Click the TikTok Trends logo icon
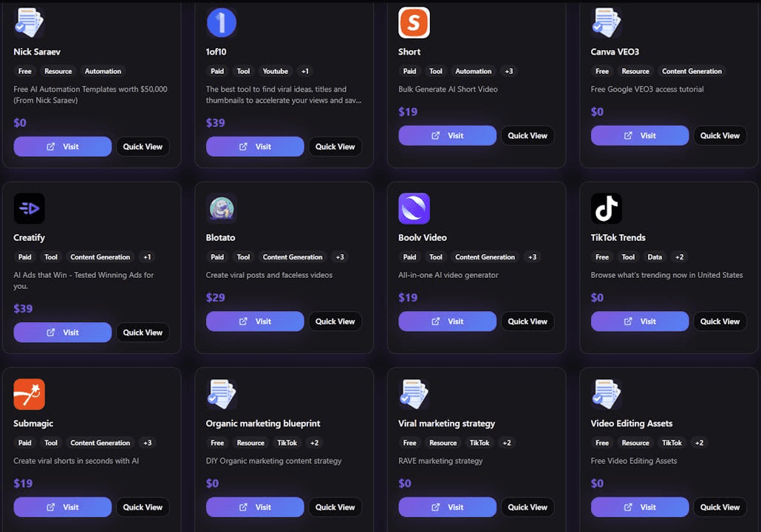This screenshot has width=761, height=532. (x=607, y=209)
